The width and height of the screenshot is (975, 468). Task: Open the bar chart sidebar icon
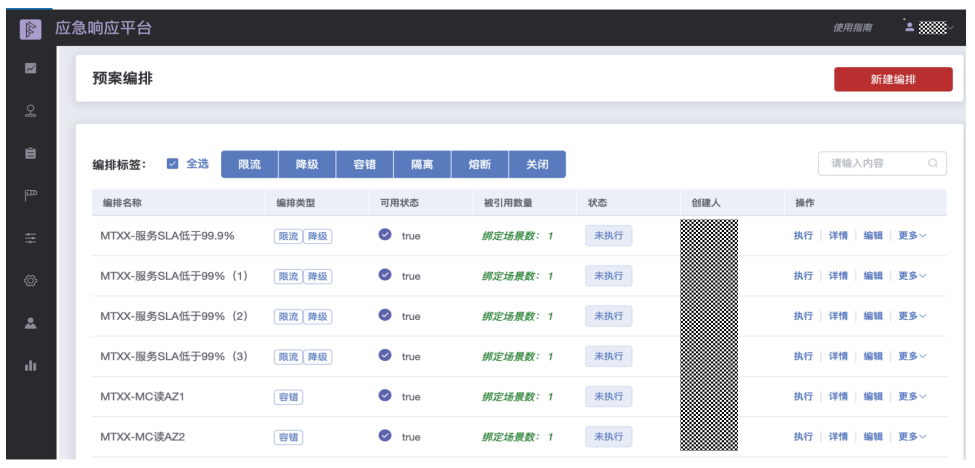pyautogui.click(x=30, y=365)
